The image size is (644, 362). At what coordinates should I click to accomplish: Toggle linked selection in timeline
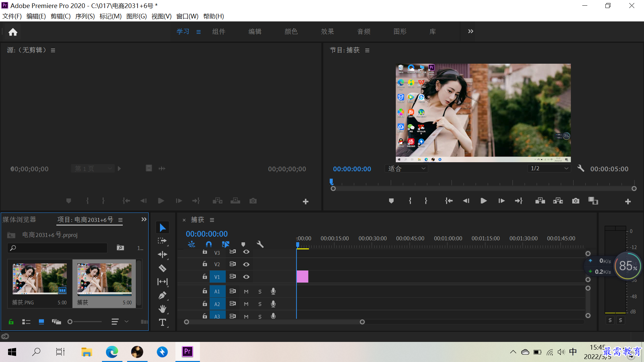(226, 244)
